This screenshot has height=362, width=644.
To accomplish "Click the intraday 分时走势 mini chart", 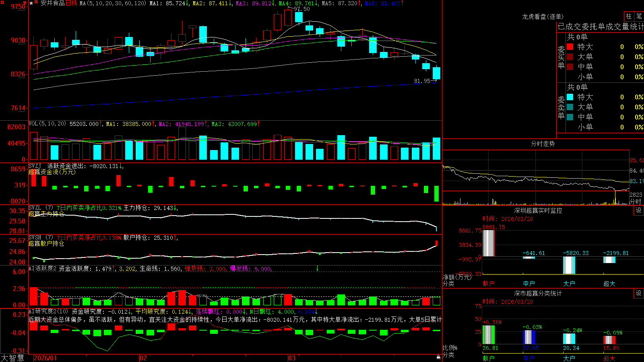I will (x=536, y=177).
